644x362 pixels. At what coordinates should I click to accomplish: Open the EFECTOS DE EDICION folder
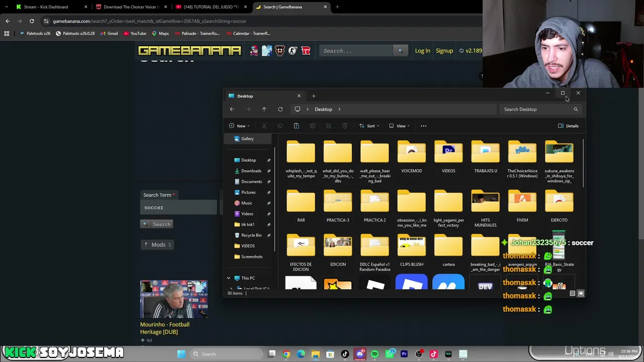(301, 254)
